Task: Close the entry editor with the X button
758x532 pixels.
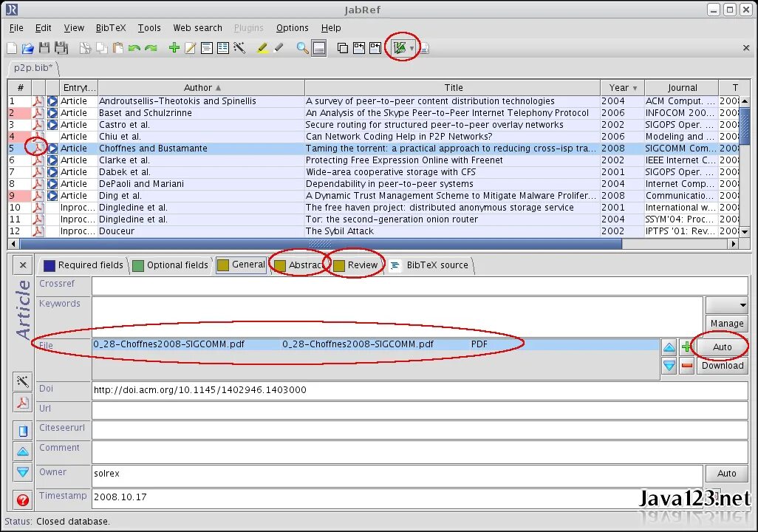Action: pos(23,265)
